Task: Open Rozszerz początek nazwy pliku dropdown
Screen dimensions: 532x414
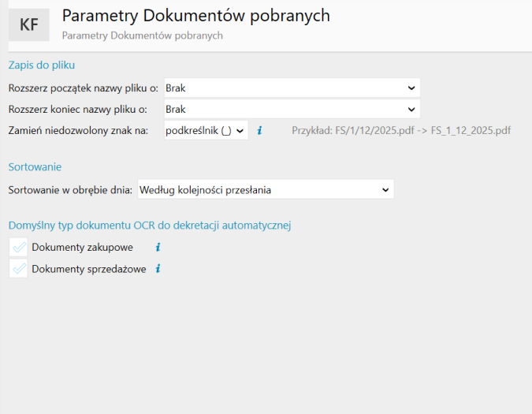Action: [x=292, y=88]
